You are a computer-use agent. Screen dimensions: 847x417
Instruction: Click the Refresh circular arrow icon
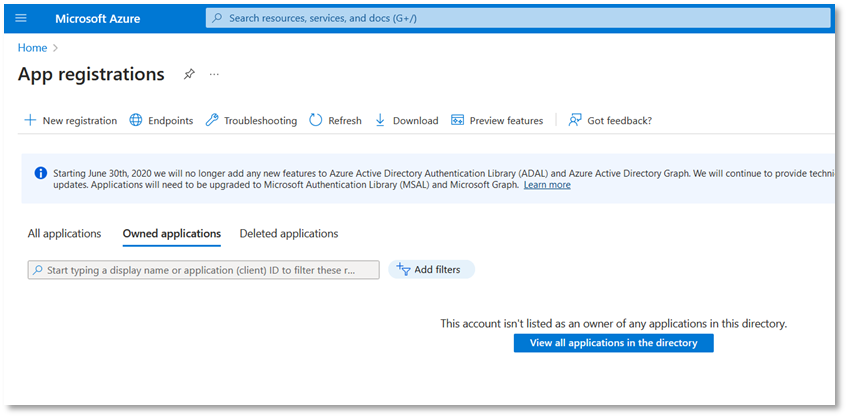pos(316,121)
